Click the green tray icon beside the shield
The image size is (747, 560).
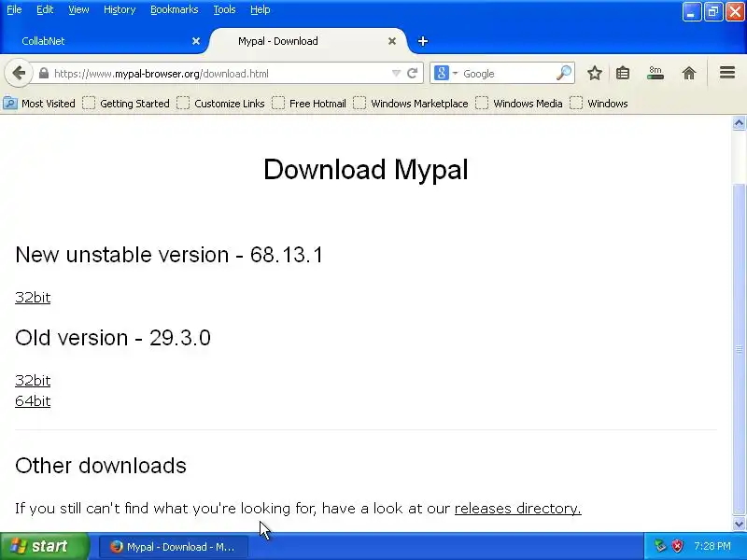point(660,546)
